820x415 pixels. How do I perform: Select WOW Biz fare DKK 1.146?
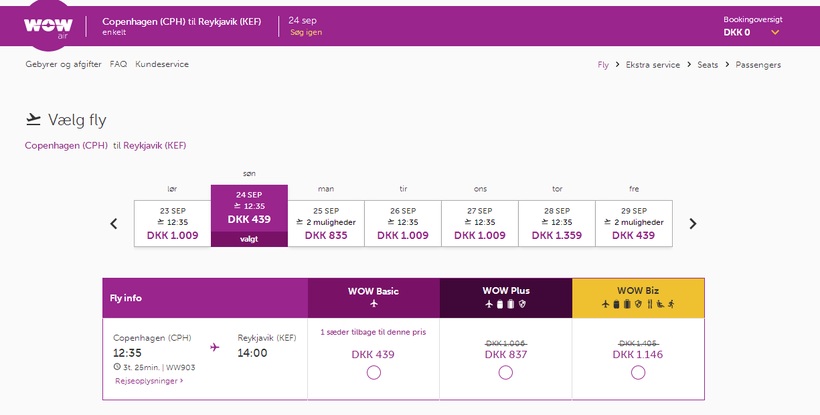(x=637, y=373)
